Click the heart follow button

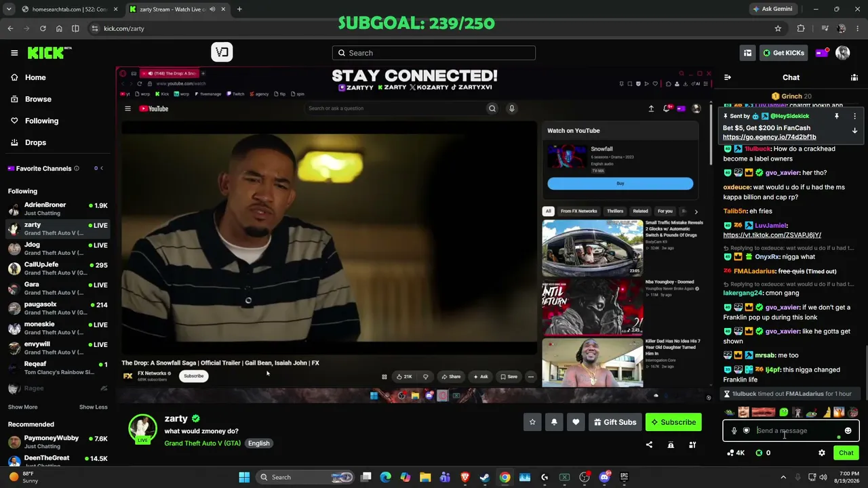[x=576, y=422]
